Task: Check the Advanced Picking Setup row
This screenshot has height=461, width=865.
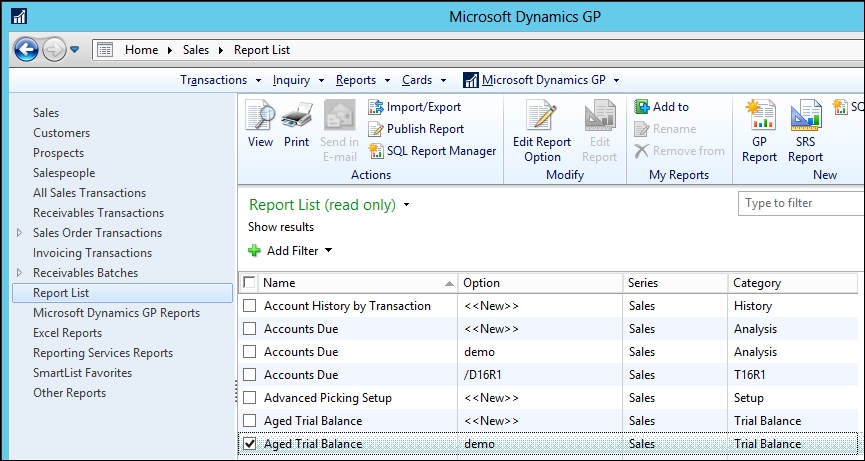Action: click(249, 398)
